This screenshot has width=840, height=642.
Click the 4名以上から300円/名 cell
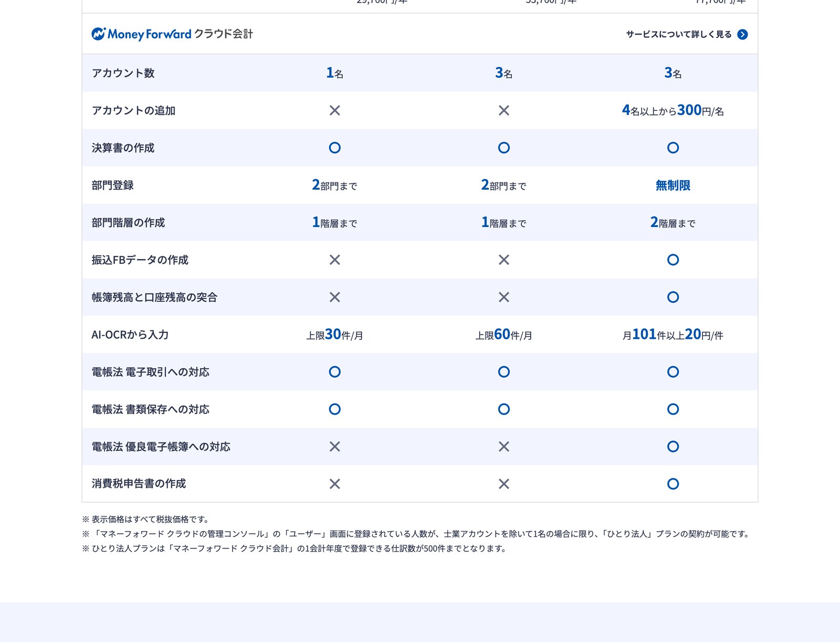point(673,110)
